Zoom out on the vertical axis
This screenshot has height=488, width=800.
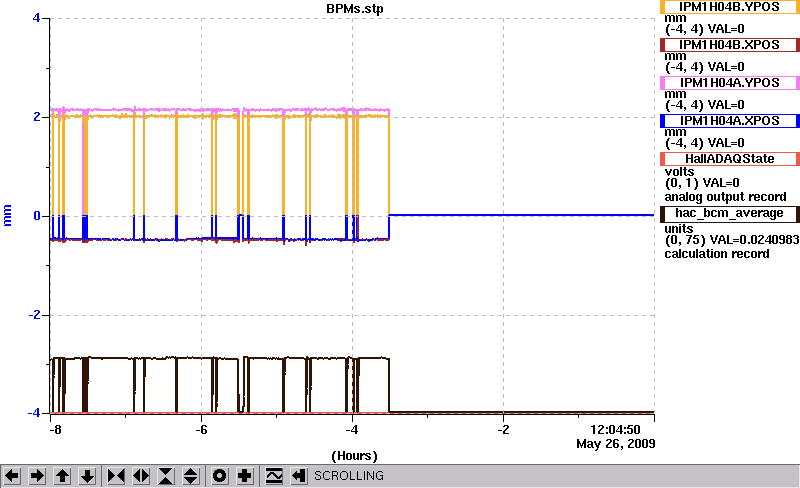coord(191,476)
